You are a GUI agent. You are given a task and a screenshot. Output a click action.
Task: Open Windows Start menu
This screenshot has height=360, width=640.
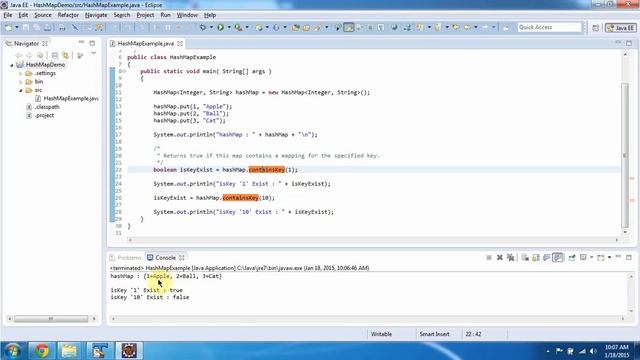[13, 351]
